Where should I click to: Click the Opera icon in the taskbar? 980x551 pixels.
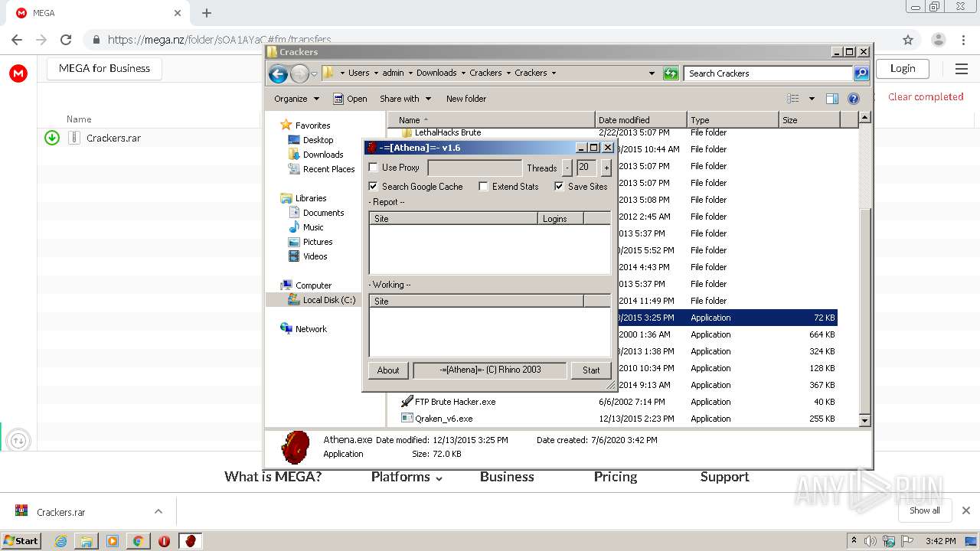(x=164, y=541)
